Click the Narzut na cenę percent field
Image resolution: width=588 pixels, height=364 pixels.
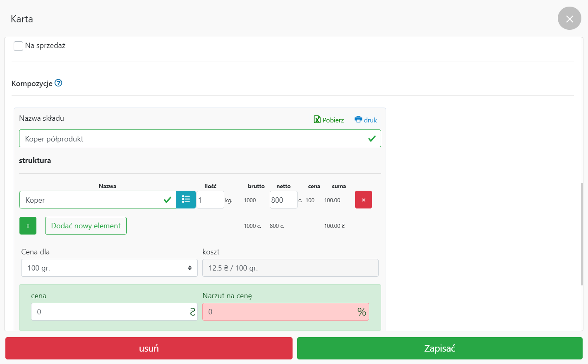click(x=279, y=312)
